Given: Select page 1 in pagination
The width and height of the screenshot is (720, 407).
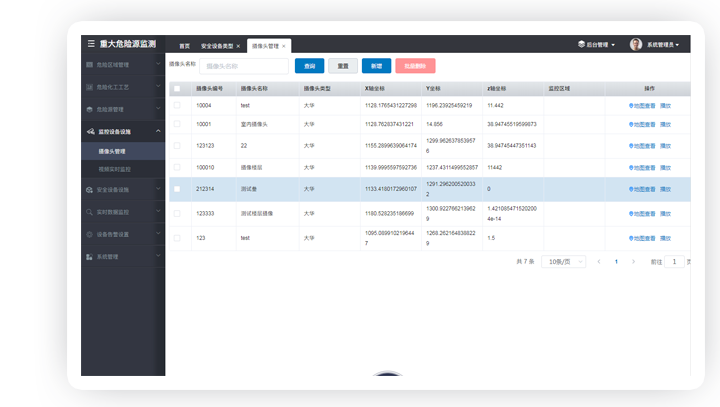Looking at the screenshot, I should 616,261.
